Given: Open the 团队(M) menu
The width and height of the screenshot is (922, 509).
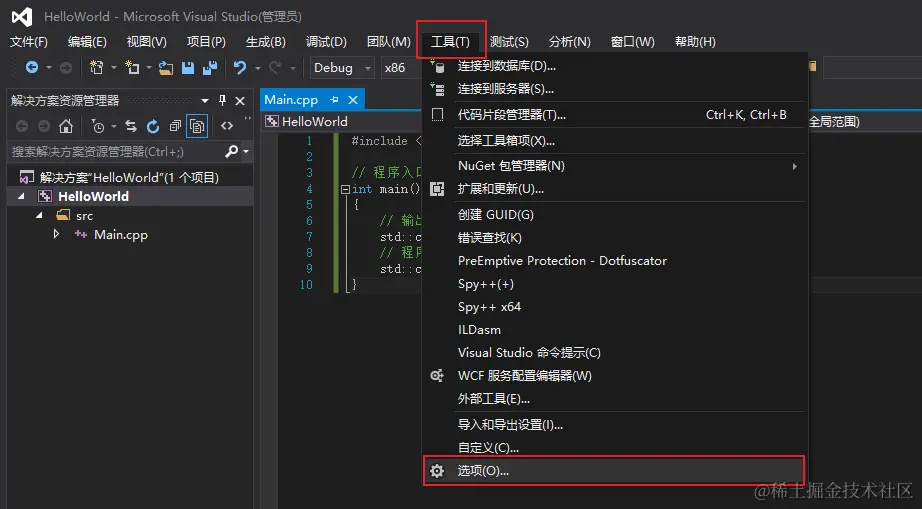Looking at the screenshot, I should pyautogui.click(x=389, y=42).
